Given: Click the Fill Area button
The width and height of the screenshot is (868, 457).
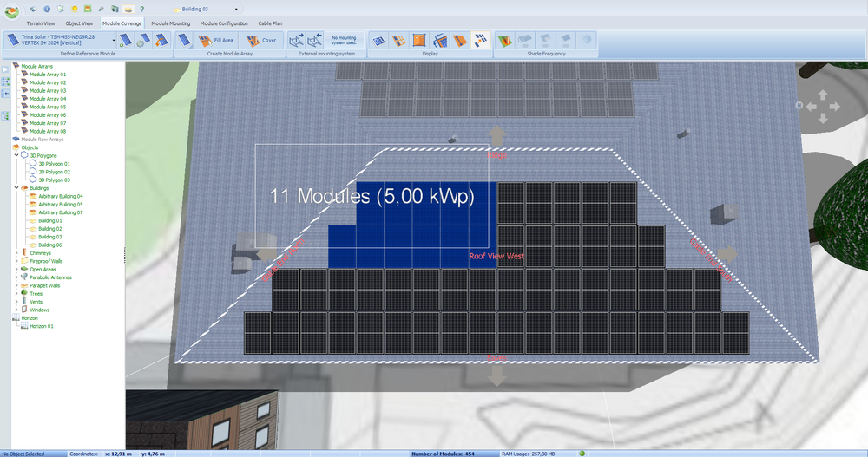Looking at the screenshot, I should point(217,40).
